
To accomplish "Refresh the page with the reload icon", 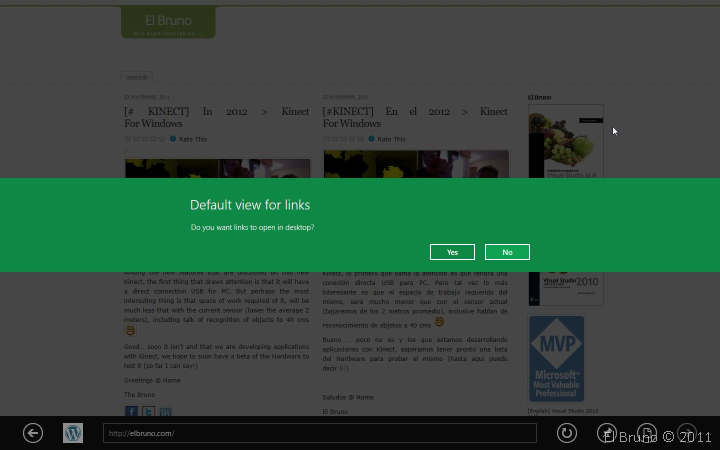I will coord(566,433).
